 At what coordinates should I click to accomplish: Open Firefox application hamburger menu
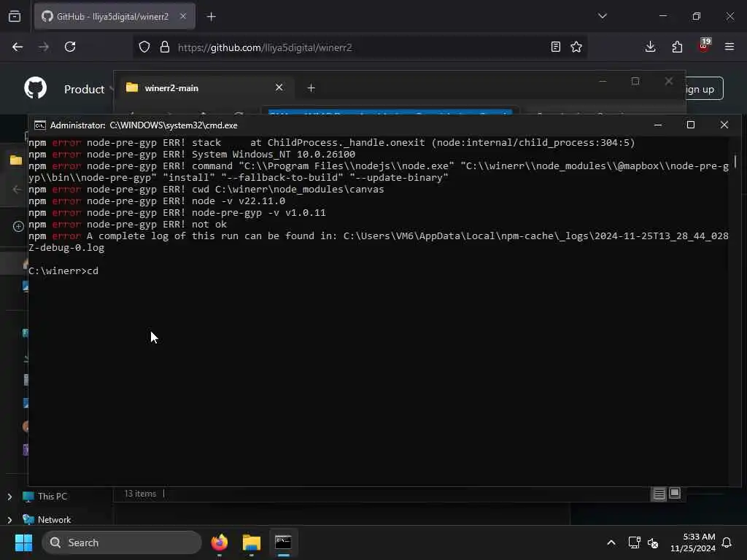pyautogui.click(x=729, y=47)
